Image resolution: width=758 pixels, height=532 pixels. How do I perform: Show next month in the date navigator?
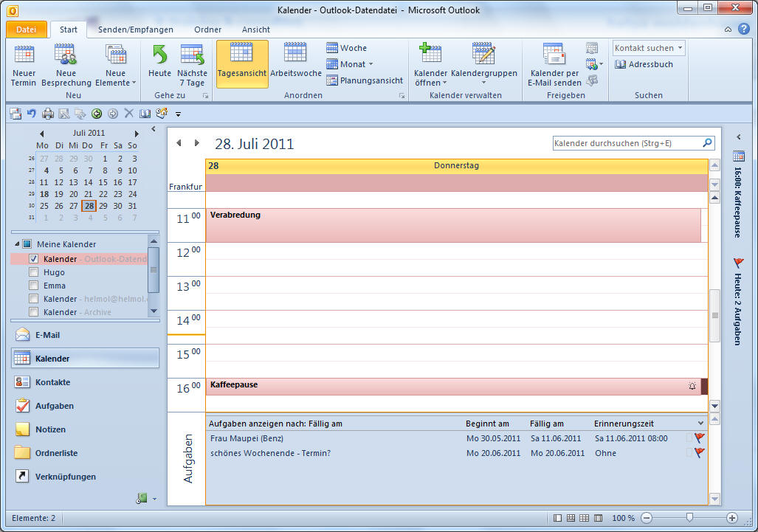137,134
